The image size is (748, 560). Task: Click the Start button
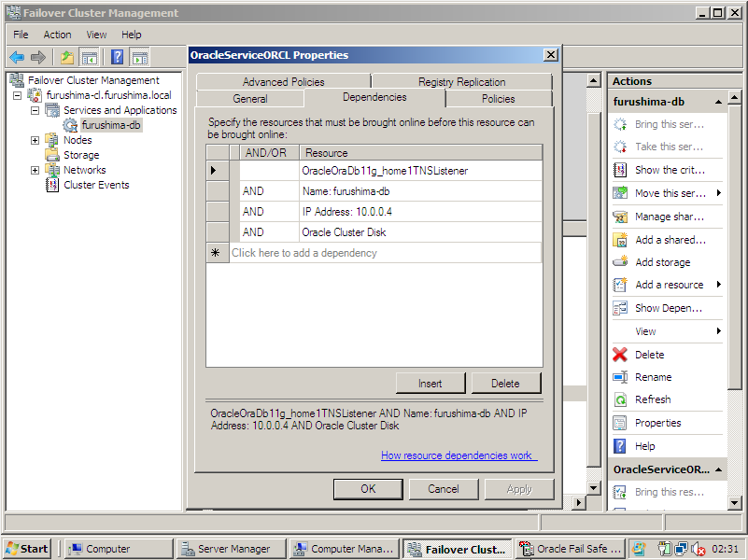tap(28, 549)
